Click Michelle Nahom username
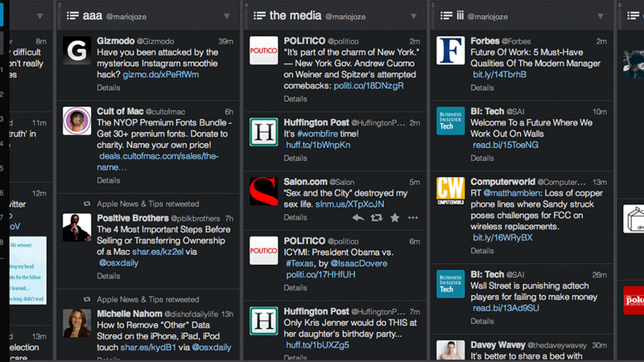This screenshot has height=362, width=644. tap(130, 314)
